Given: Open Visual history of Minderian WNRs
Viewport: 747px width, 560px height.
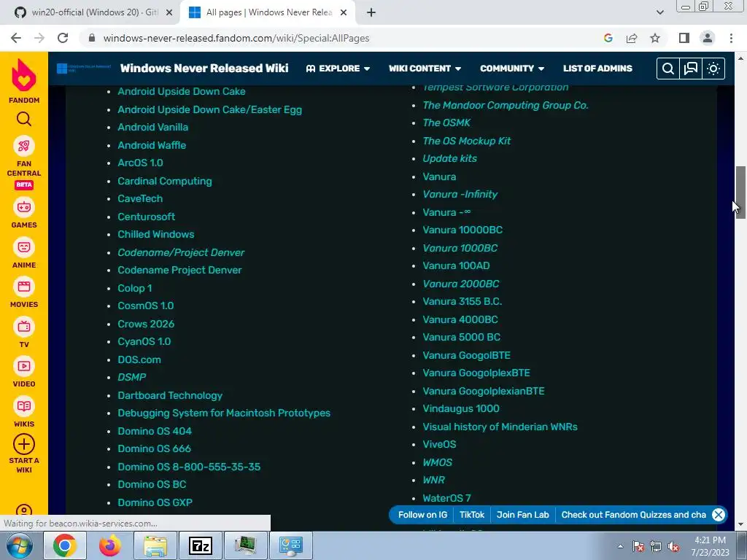Looking at the screenshot, I should point(500,427).
